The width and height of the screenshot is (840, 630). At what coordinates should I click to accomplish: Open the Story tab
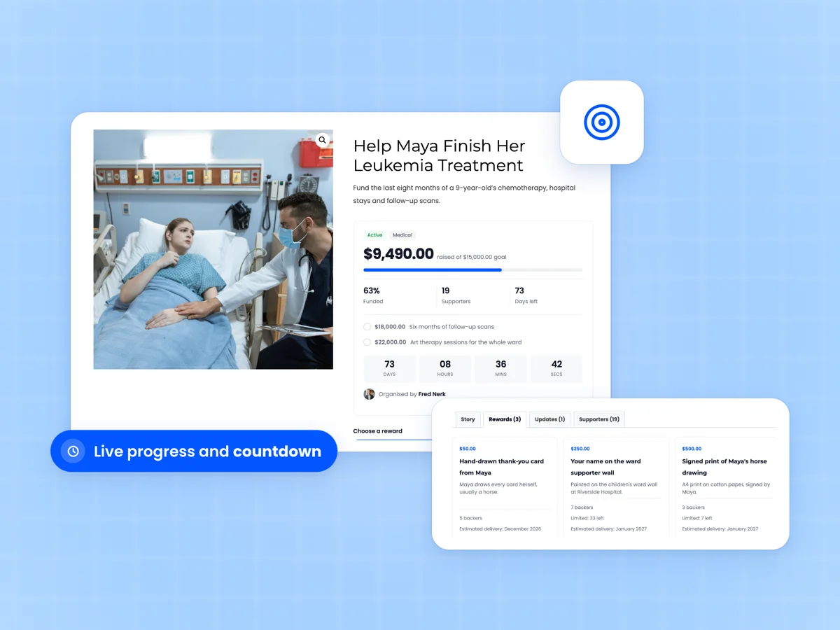click(x=468, y=419)
